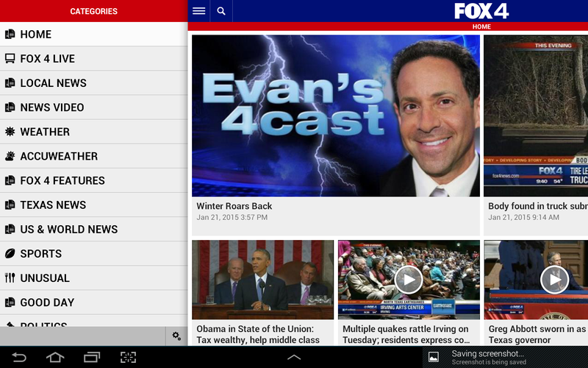Screen dimensions: 588x368
Task: Open the recent apps button
Action: pyautogui.click(x=92, y=357)
